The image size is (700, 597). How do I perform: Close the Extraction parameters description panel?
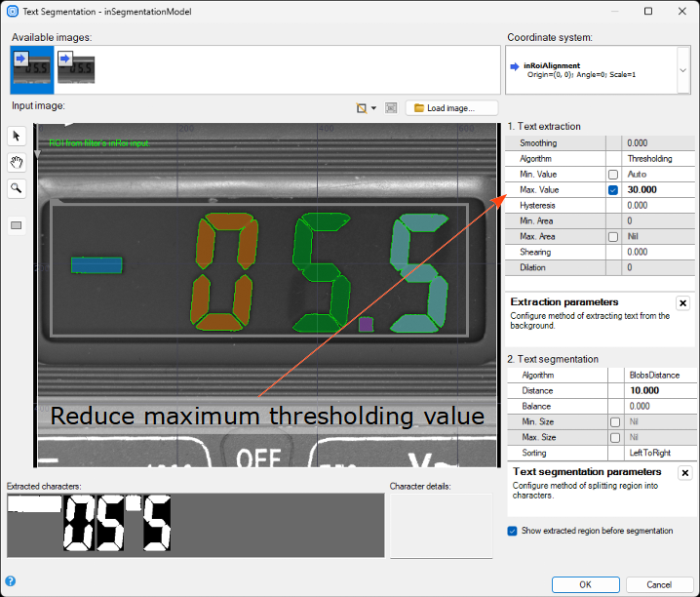coord(682,303)
